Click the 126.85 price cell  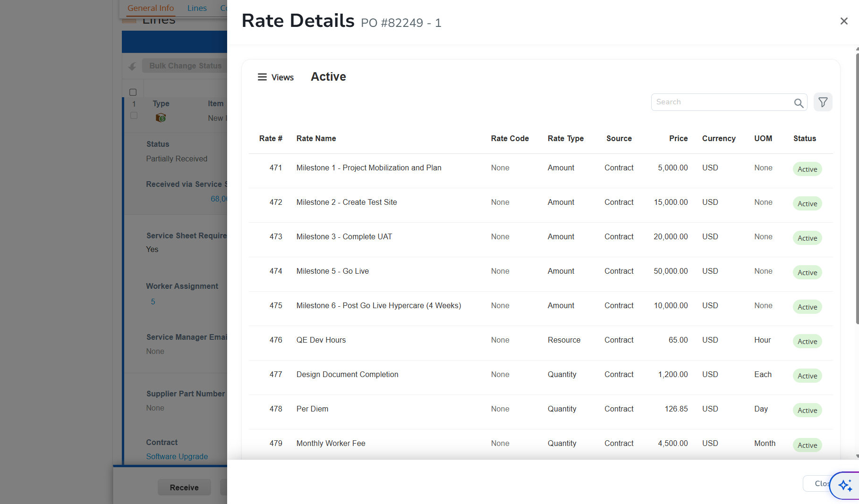(676, 409)
